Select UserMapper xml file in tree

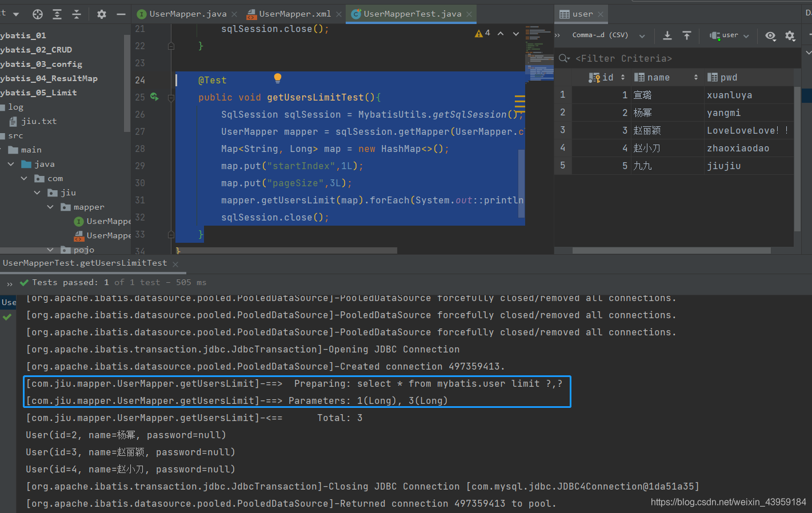pos(103,235)
